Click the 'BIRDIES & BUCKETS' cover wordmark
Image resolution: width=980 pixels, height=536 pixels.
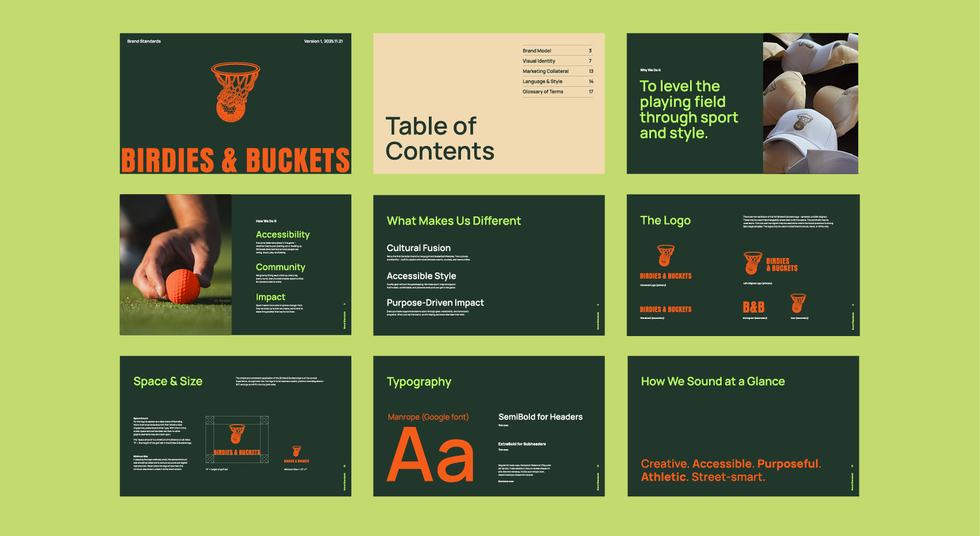(x=235, y=160)
